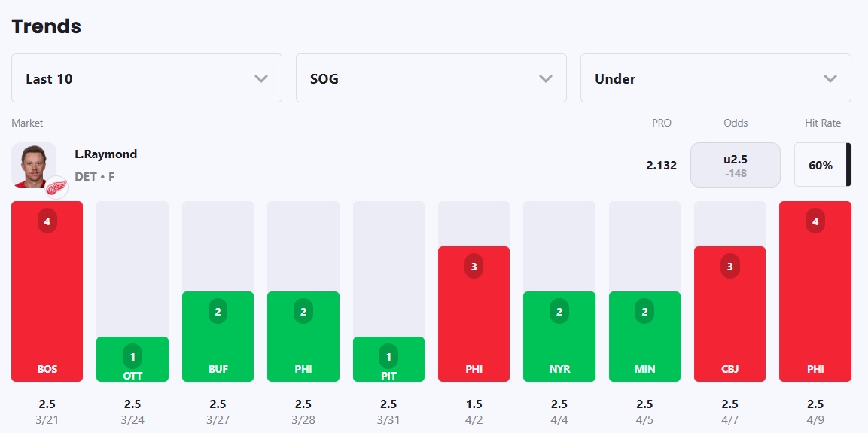Screen dimensions: 868x433
Task: Select the green PHI bar for 3/28
Action: pyautogui.click(x=303, y=337)
